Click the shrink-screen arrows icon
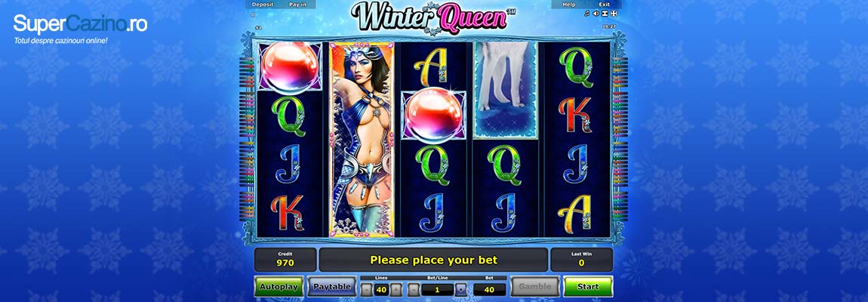Viewport: 868px width, 302px height. (x=605, y=14)
